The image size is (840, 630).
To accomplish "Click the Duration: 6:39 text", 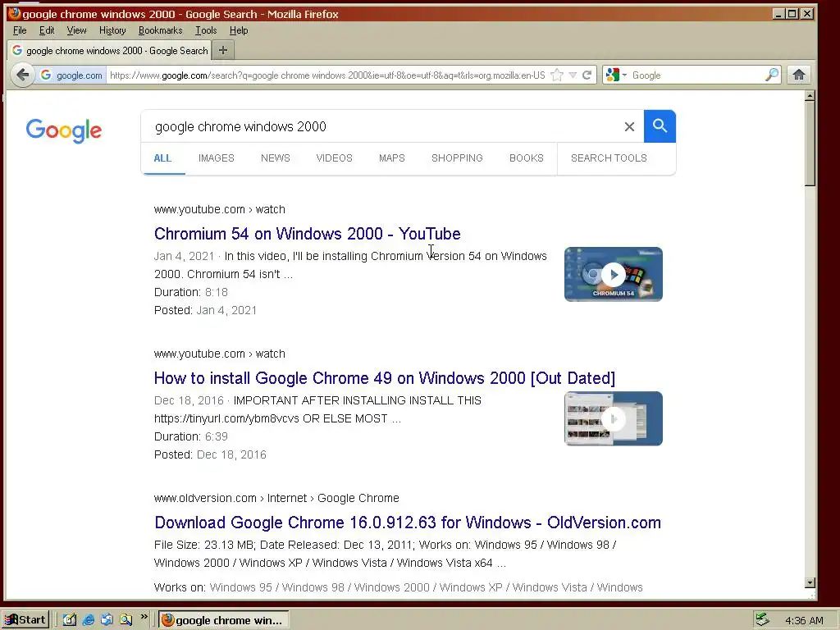I will point(191,436).
